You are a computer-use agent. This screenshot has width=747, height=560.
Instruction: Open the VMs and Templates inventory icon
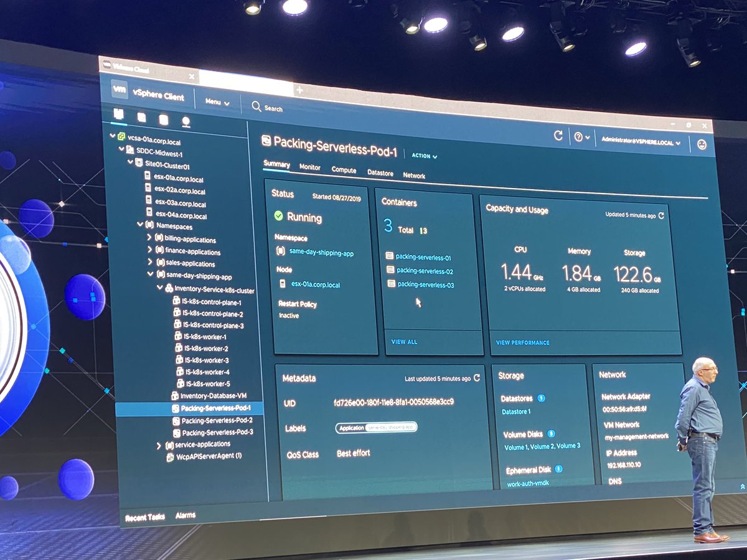141,118
